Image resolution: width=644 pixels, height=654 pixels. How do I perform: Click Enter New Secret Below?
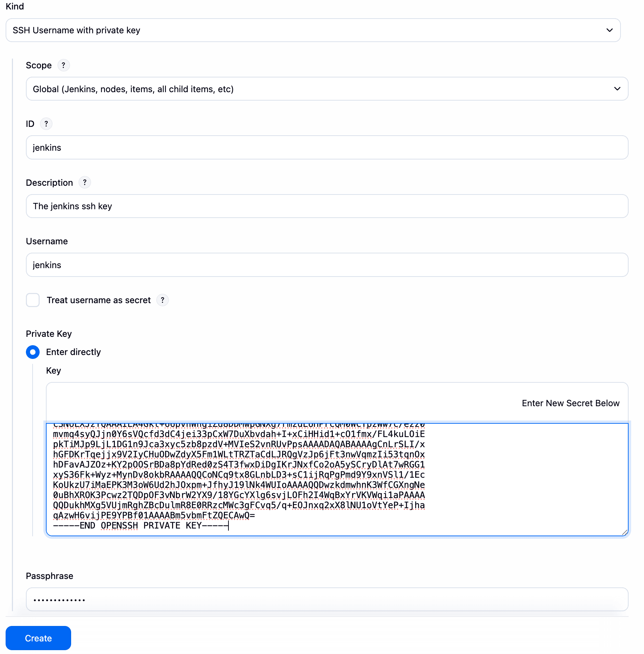click(570, 403)
